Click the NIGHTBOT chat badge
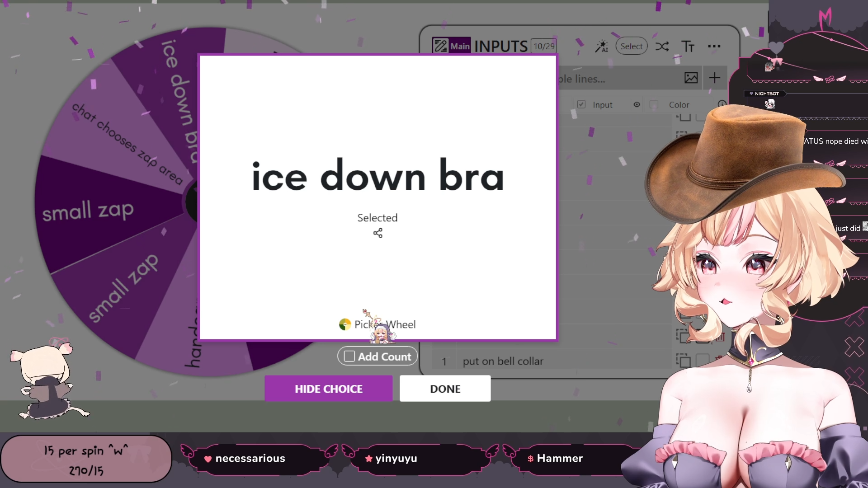The width and height of the screenshot is (868, 488). [766, 94]
